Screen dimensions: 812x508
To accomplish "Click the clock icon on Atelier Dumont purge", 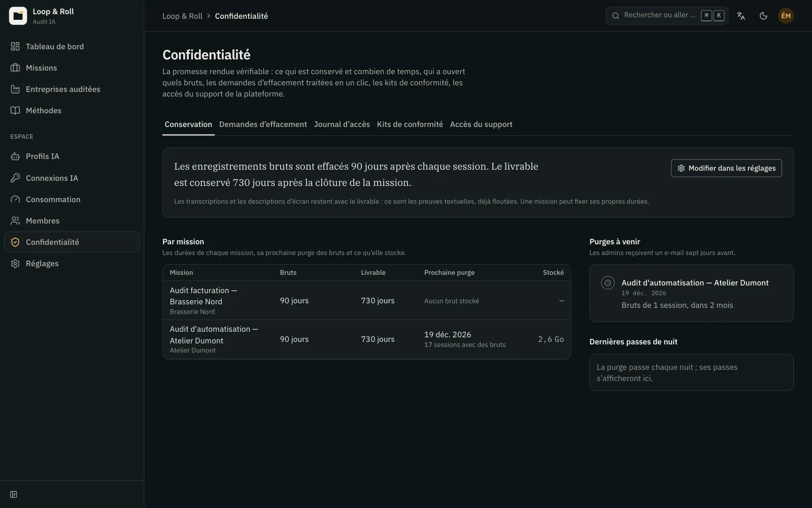I will coord(607,283).
